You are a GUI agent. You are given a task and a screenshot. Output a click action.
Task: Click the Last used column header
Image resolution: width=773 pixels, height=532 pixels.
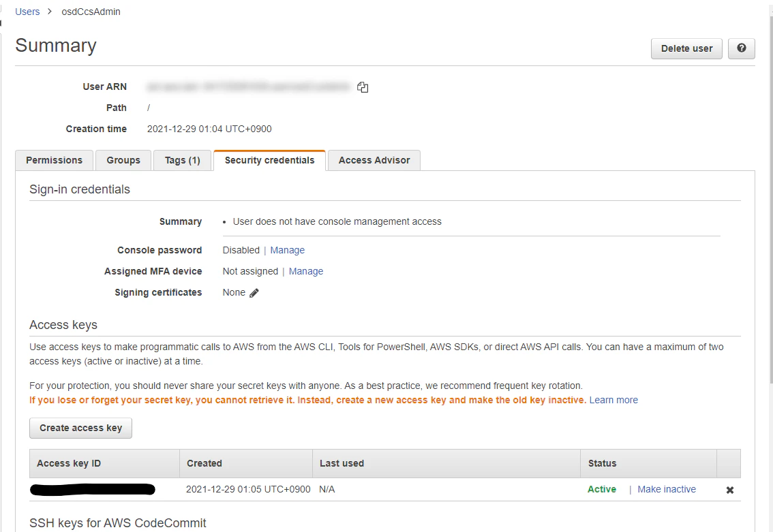tap(446, 463)
